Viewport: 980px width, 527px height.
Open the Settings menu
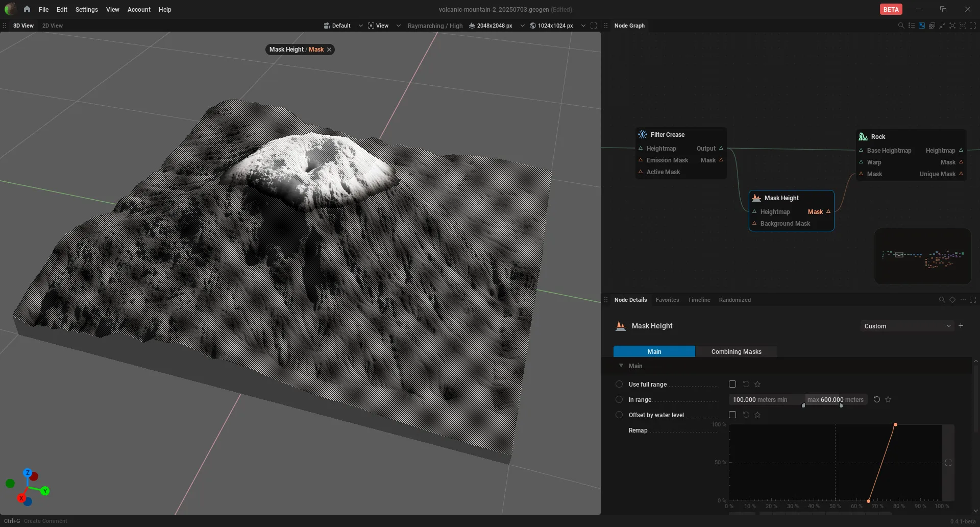point(86,9)
